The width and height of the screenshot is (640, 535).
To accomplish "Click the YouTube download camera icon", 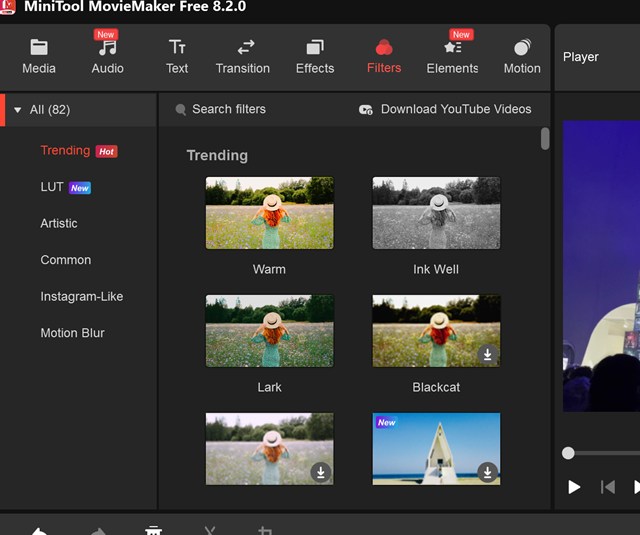I will [366, 109].
